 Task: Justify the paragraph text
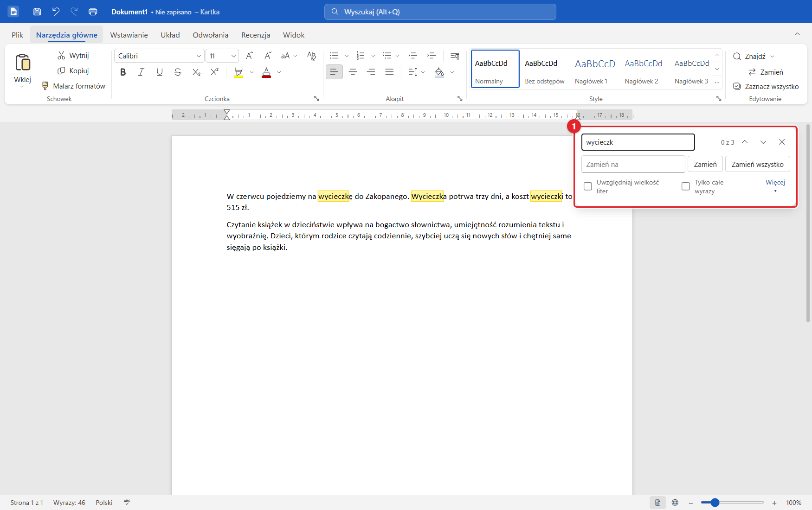389,72
